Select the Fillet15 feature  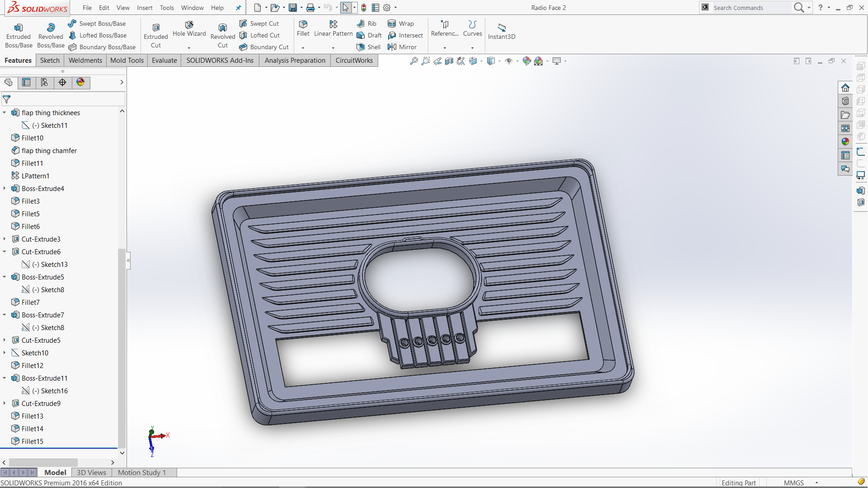28,442
